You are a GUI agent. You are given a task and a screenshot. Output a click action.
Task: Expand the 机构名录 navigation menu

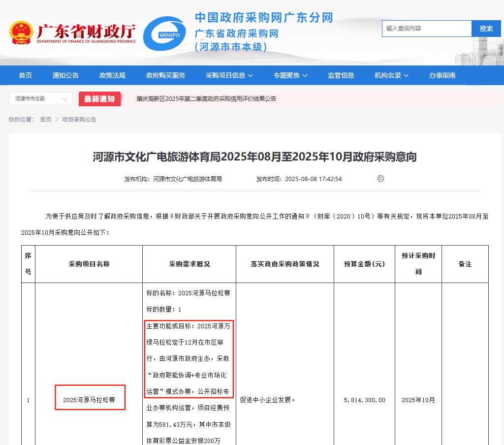click(391, 75)
